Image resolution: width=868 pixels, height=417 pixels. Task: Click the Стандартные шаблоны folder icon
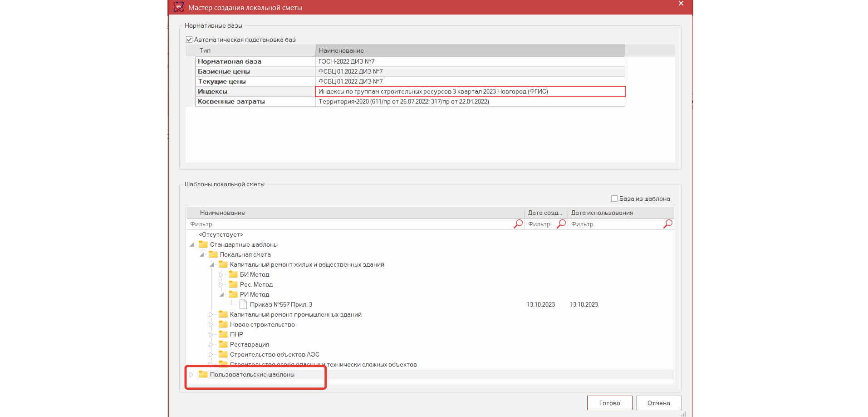(203, 244)
